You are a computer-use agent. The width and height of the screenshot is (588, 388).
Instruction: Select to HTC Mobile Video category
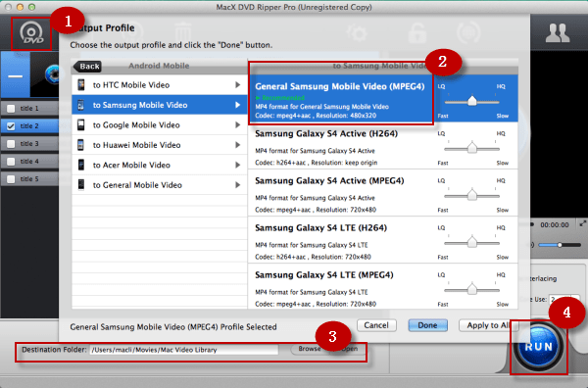[160, 84]
